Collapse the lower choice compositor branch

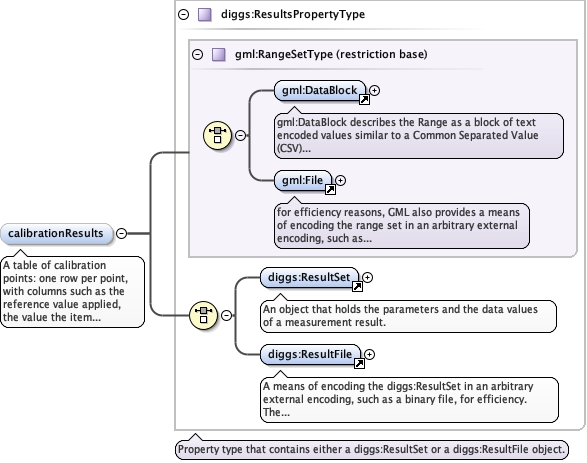coord(226,316)
